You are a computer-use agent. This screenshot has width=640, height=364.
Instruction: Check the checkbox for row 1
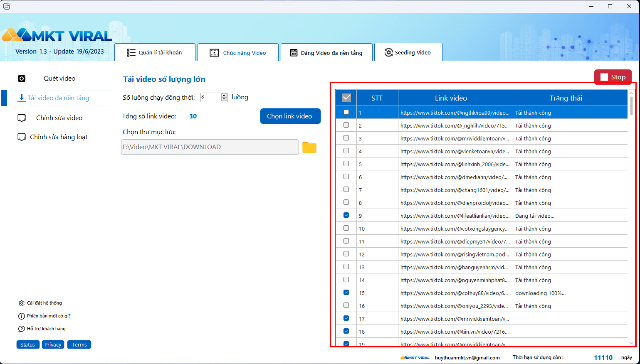click(346, 112)
